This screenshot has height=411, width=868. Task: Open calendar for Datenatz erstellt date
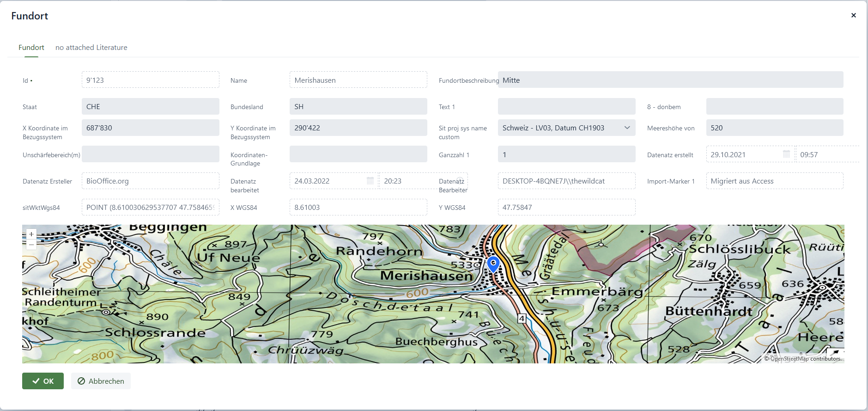pos(786,154)
